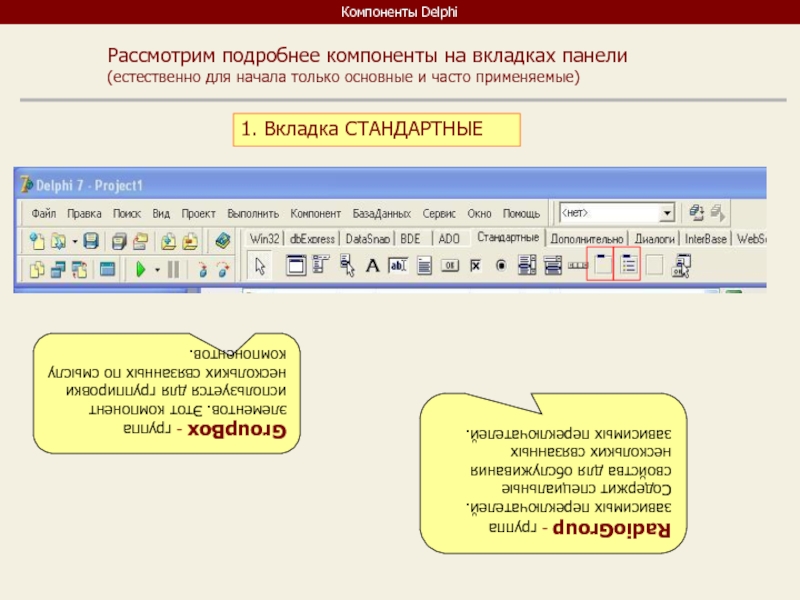Click the Save (floppy disk) icon
This screenshot has width=800, height=600.
pyautogui.click(x=90, y=241)
